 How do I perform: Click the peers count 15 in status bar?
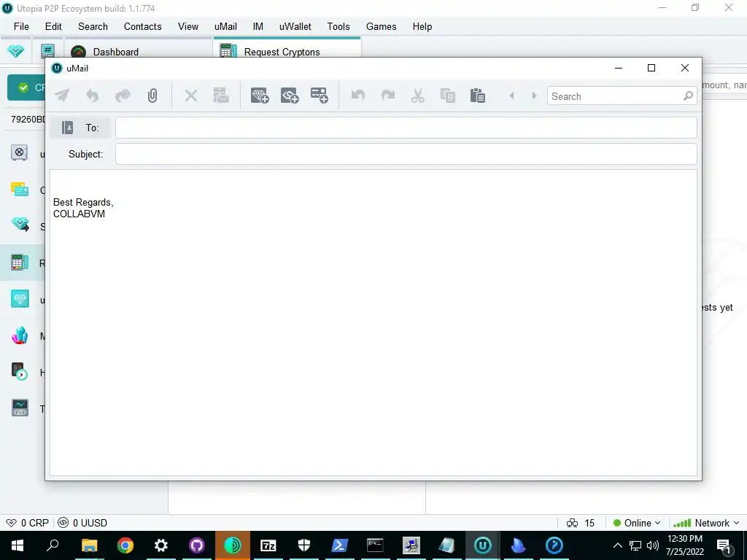tap(580, 523)
